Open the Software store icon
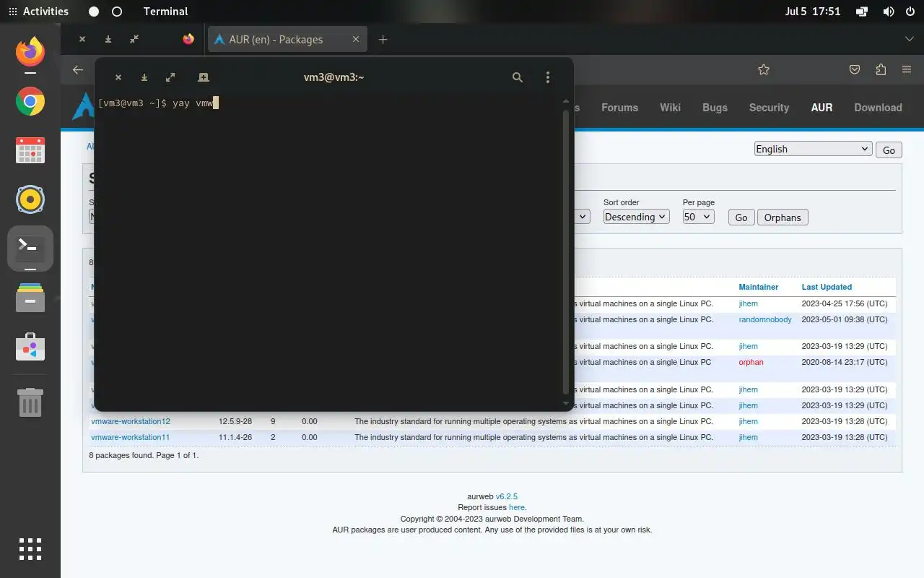This screenshot has width=924, height=578. [x=30, y=347]
